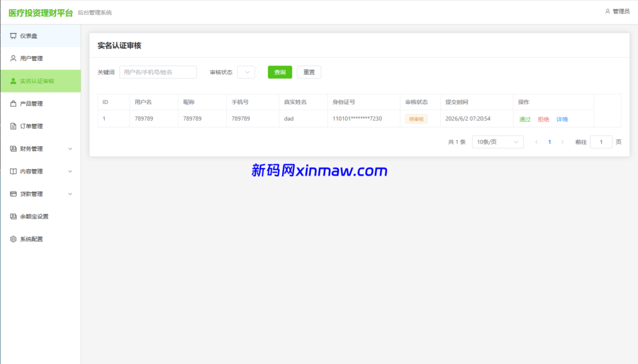Click the 身份证号 column header
The width and height of the screenshot is (638, 364).
[344, 102]
